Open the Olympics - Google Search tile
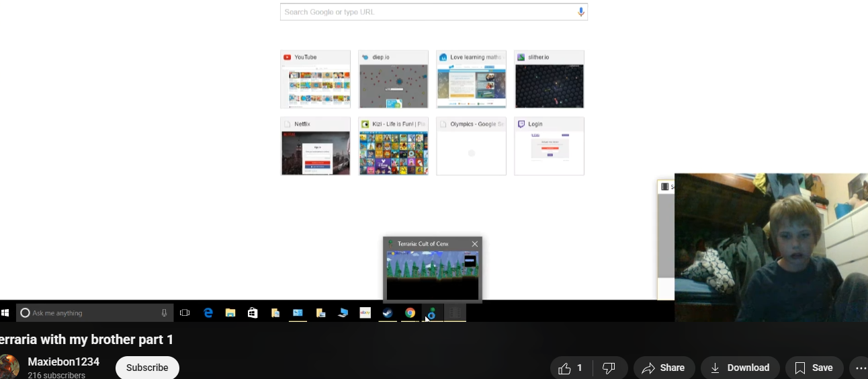 (x=471, y=146)
